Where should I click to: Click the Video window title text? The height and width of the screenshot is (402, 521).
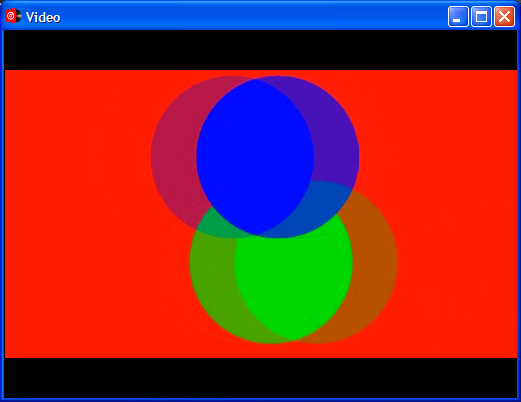pos(43,17)
